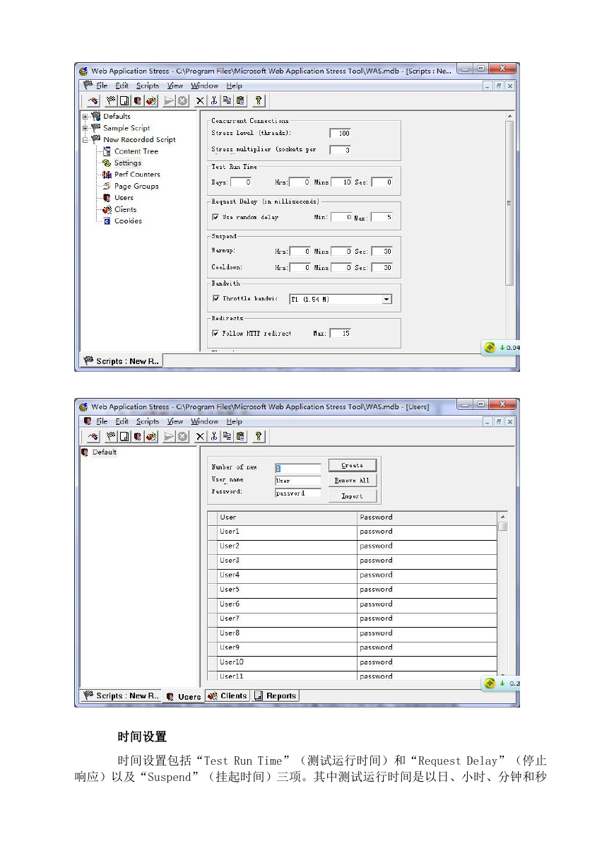
Task: Switch to Reports tab in Users window
Action: click(x=275, y=696)
